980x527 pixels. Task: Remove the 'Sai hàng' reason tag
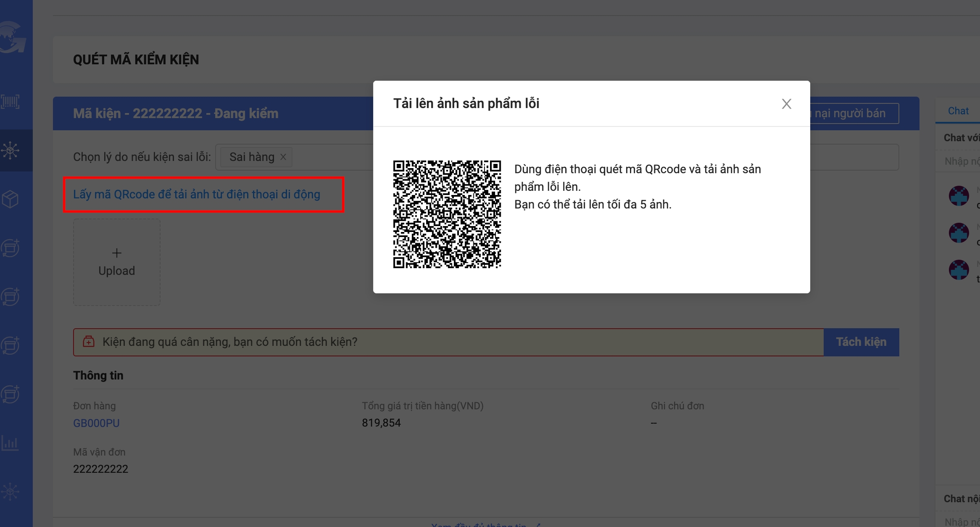283,157
